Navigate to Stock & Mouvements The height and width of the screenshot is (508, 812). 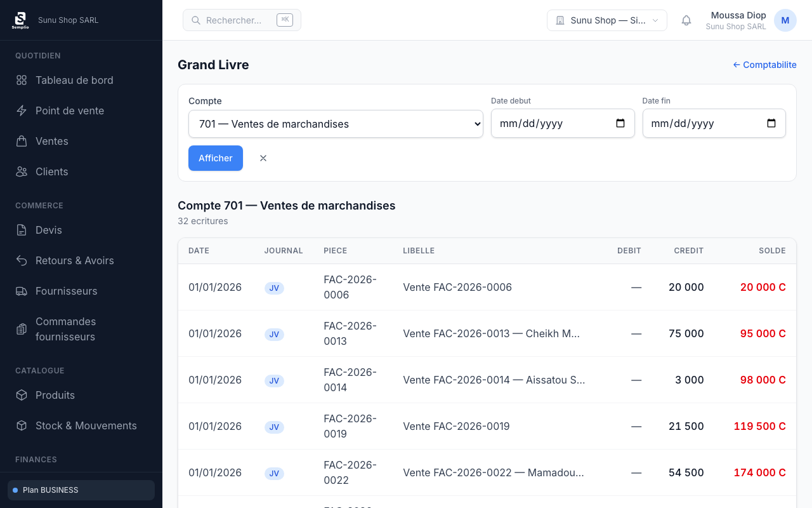pos(86,425)
